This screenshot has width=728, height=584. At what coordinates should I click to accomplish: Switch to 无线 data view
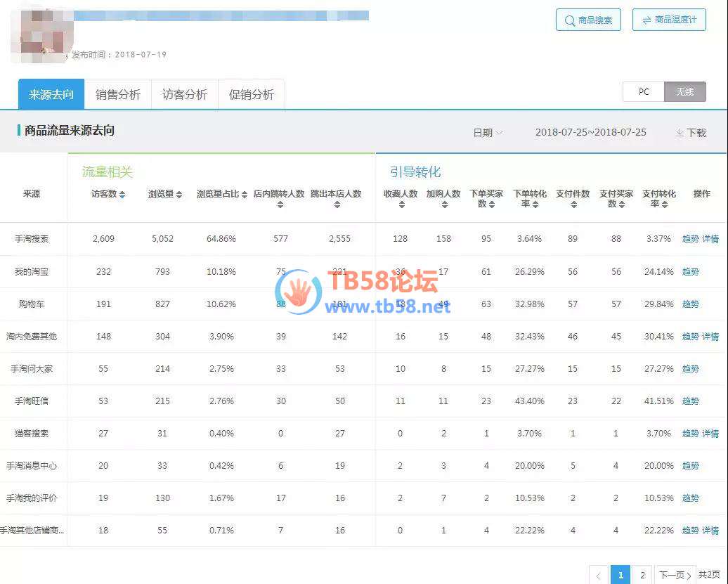pyautogui.click(x=684, y=92)
